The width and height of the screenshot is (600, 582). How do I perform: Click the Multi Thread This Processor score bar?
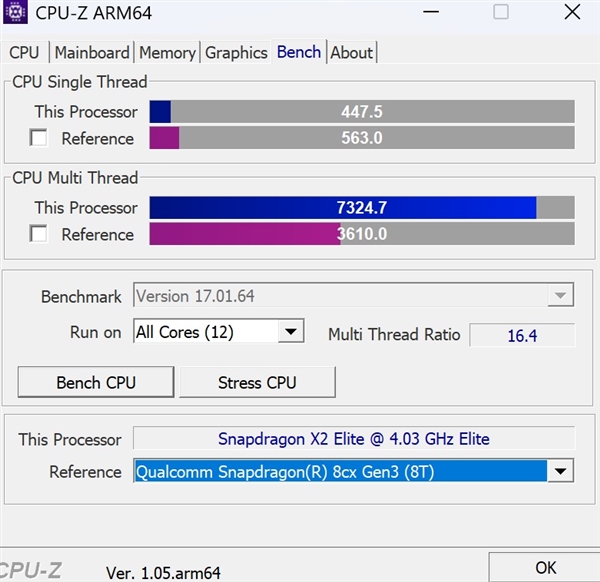pos(362,208)
